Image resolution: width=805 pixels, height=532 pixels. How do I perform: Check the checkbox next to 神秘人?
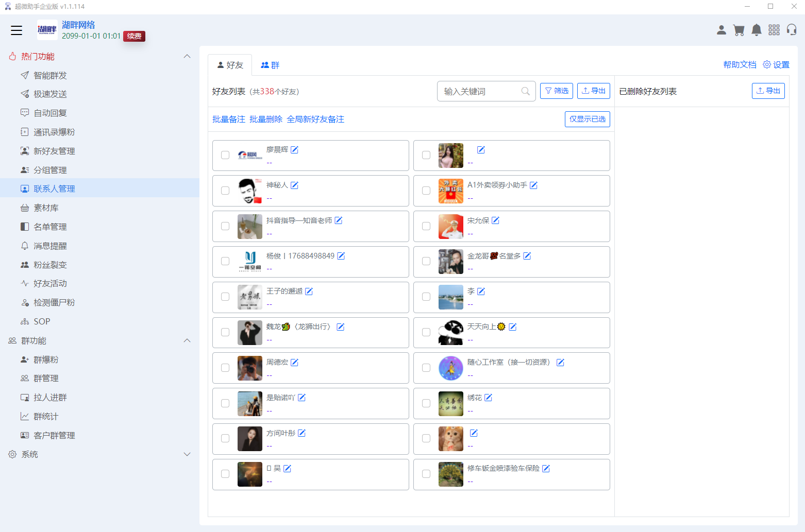(x=225, y=191)
